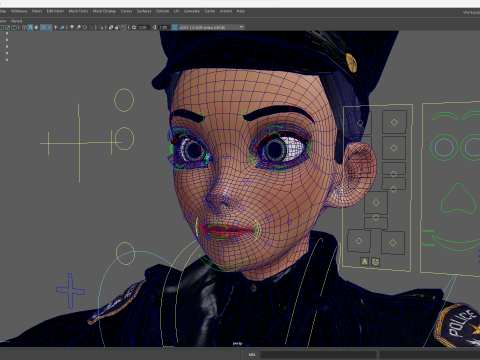Toggle X-ray joints display
Image resolution: width=480 pixels, height=360 pixels.
pyautogui.click(x=123, y=27)
